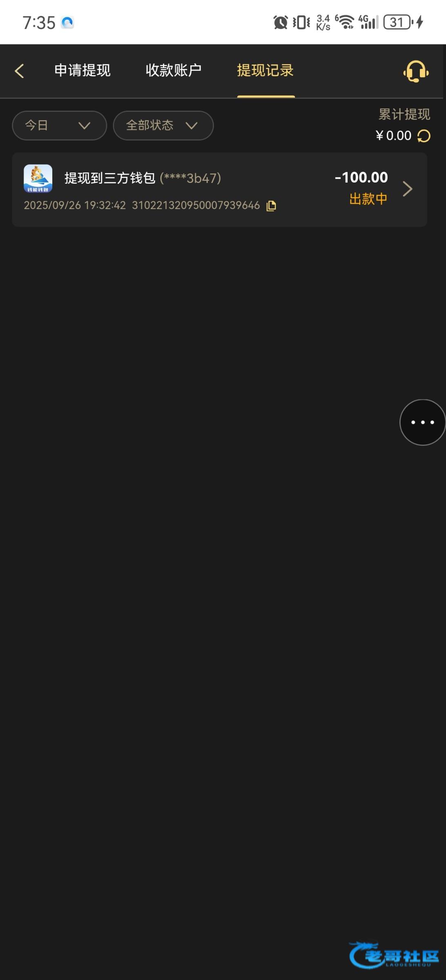Tap the -100.00 withdrawal amount
The image size is (446, 980).
pos(361,178)
